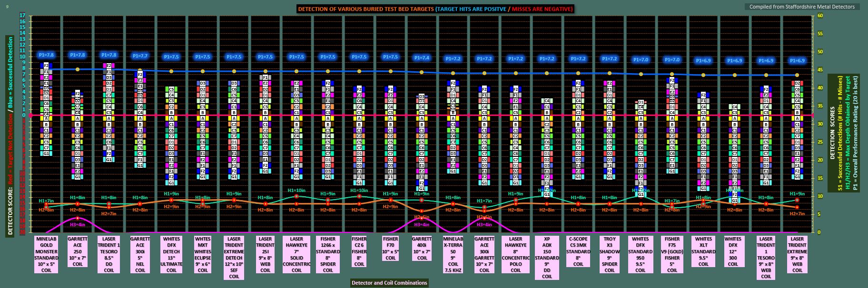Click P1=7.8 badge above Minelab Gold Monster
This screenshot has width=868, height=288.
[46, 55]
